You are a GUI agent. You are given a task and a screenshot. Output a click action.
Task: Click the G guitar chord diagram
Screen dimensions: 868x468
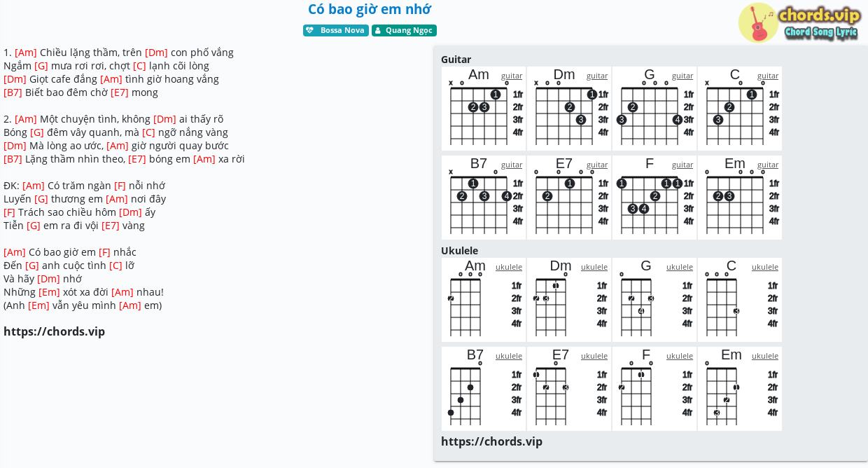[x=654, y=109]
